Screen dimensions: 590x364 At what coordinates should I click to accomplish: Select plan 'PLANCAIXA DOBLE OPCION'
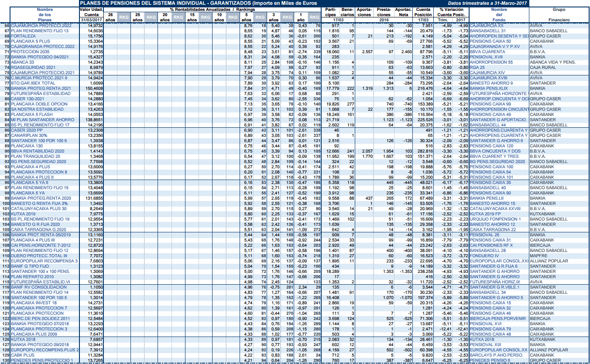click(39, 104)
